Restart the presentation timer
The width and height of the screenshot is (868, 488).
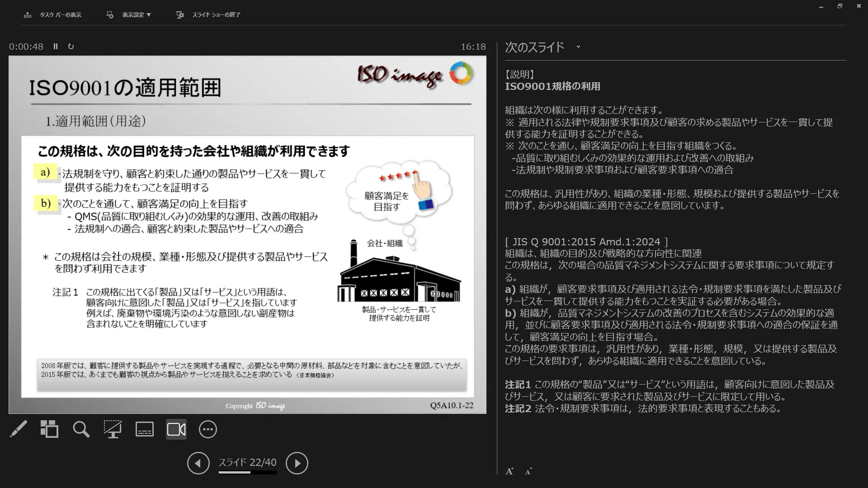(71, 47)
